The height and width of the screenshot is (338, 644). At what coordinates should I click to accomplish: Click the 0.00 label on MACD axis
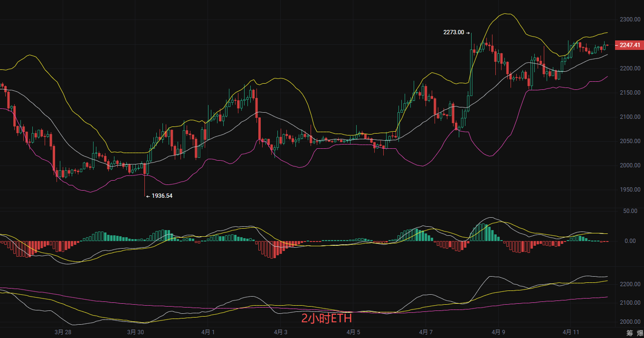(630, 241)
